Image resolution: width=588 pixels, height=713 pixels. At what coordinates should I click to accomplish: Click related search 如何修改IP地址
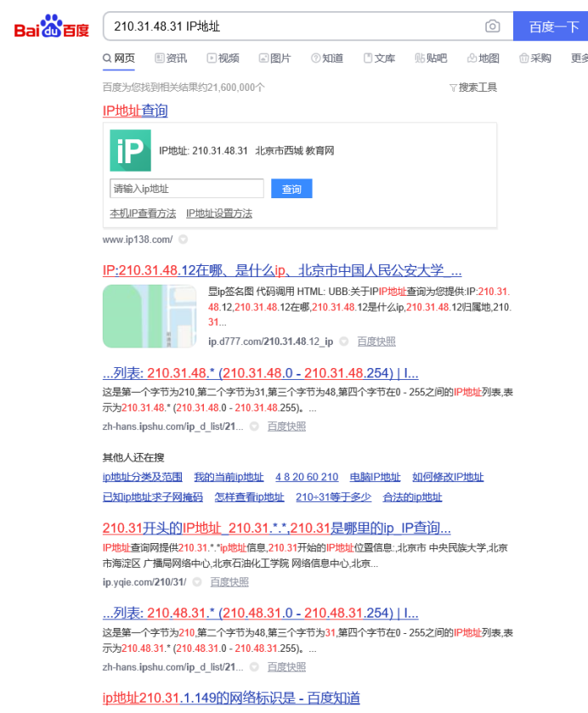point(448,477)
